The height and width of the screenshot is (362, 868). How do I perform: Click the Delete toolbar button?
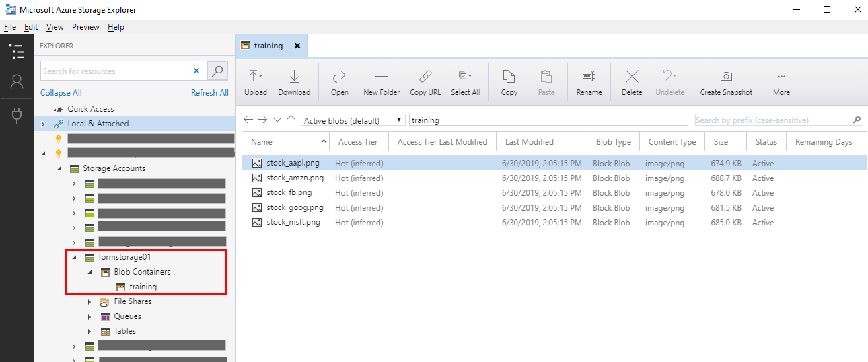click(632, 83)
